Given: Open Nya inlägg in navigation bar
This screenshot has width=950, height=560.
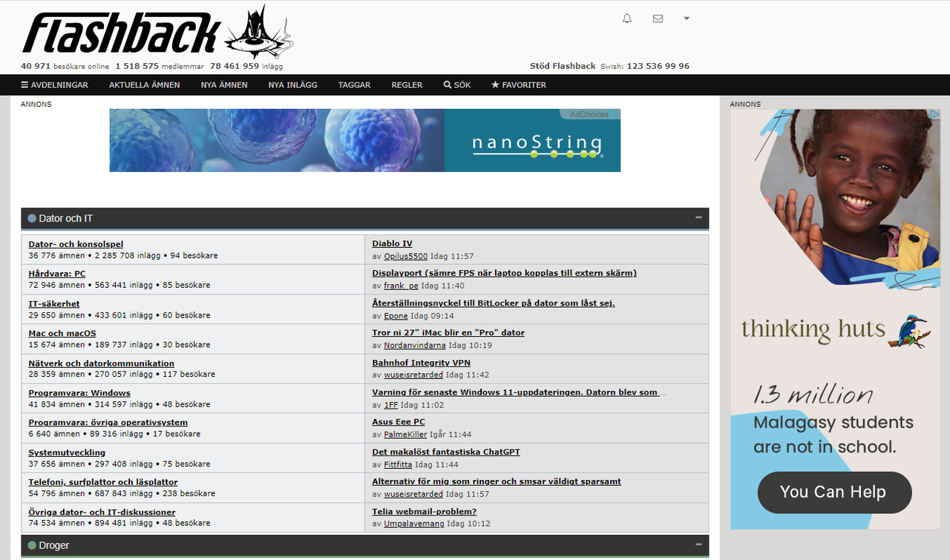Looking at the screenshot, I should coord(293,85).
